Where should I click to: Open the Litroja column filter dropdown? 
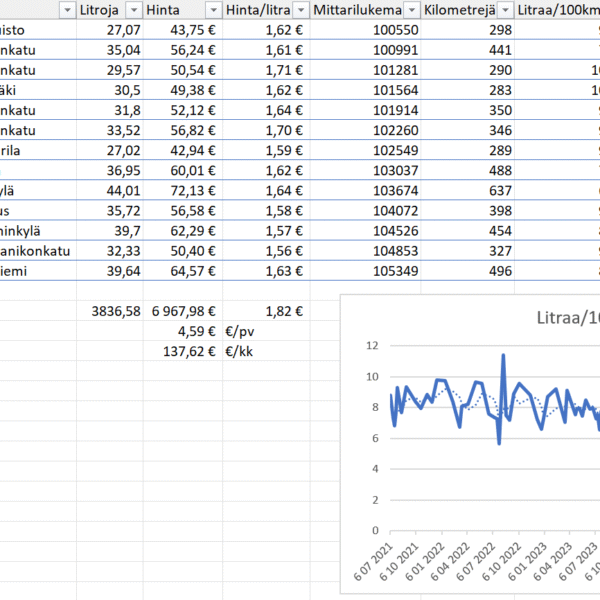point(131,10)
